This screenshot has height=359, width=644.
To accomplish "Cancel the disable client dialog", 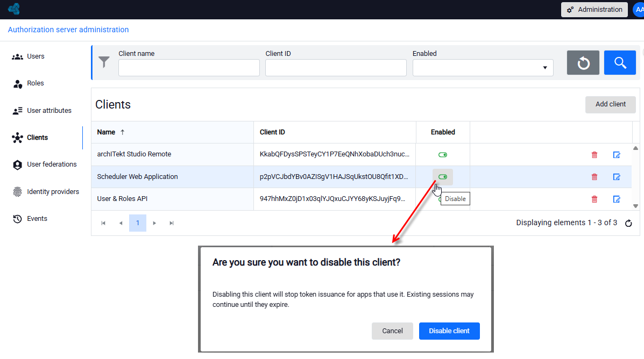I will pyautogui.click(x=392, y=331).
